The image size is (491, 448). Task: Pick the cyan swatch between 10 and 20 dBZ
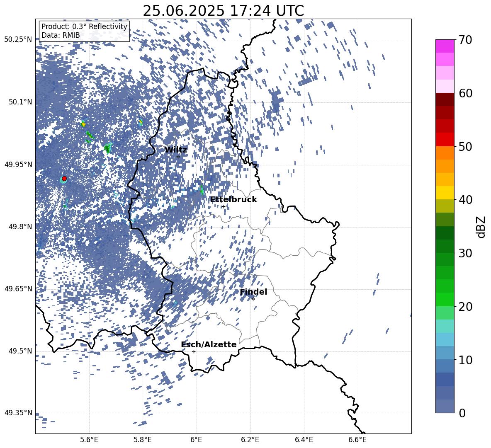coord(445,326)
